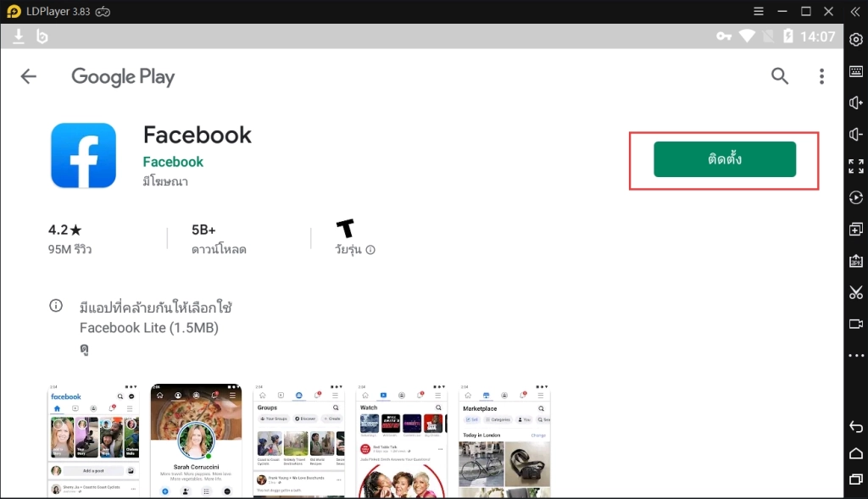Viewport: 868px width, 499px height.
Task: Tap the Facebook app icon
Action: point(84,155)
